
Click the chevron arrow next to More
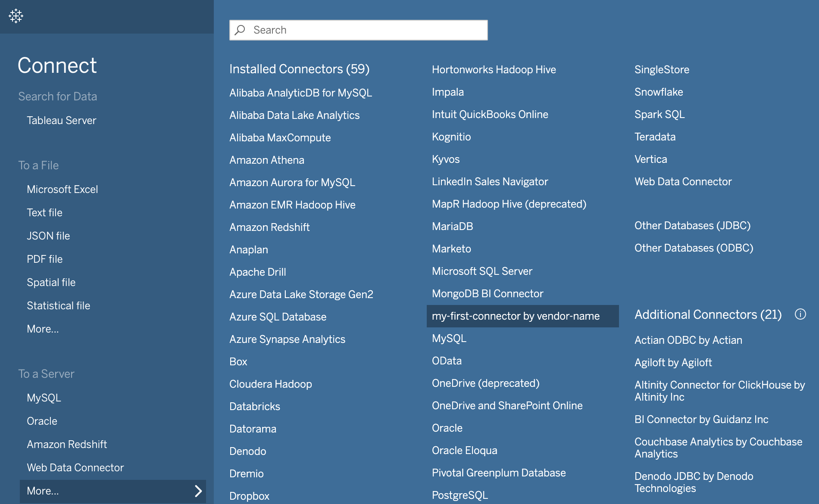199,491
